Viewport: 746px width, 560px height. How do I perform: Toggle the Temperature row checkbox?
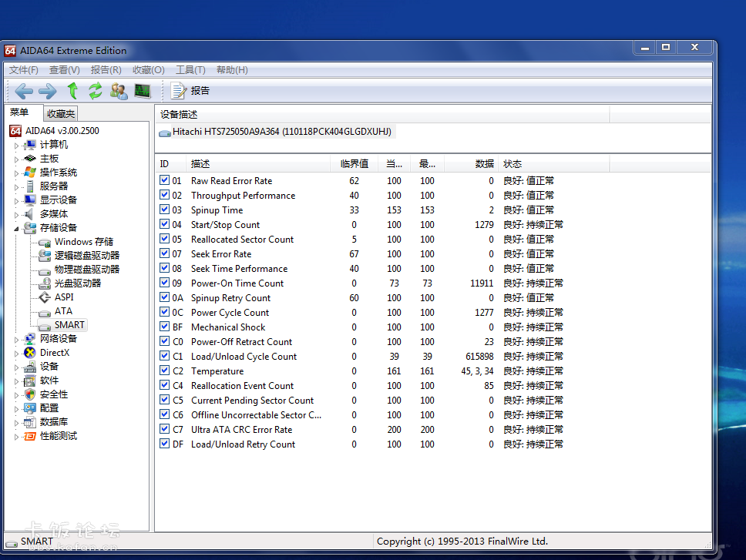(x=165, y=371)
